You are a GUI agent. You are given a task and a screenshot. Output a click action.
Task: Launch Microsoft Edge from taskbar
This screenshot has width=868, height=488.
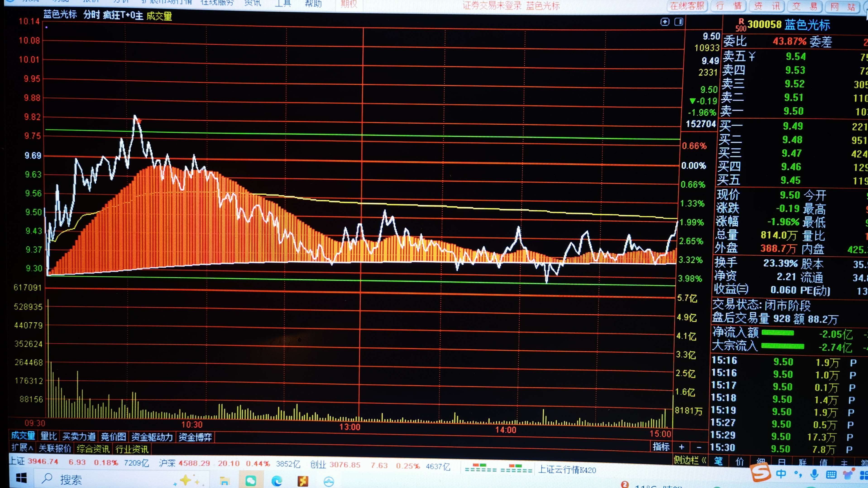277,481
